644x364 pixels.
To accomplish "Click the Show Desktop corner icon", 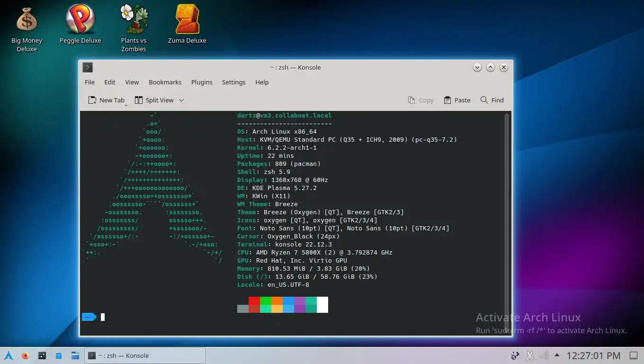I will [x=634, y=355].
